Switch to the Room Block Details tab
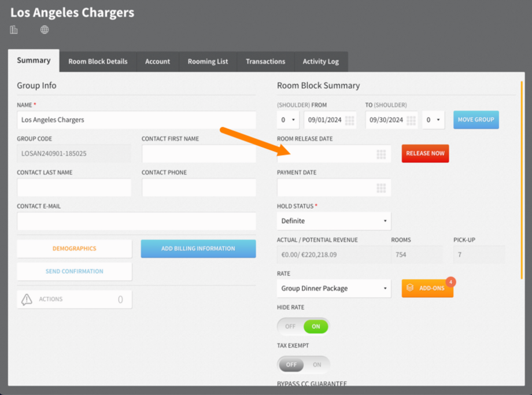The height and width of the screenshot is (395, 532). [x=98, y=62]
